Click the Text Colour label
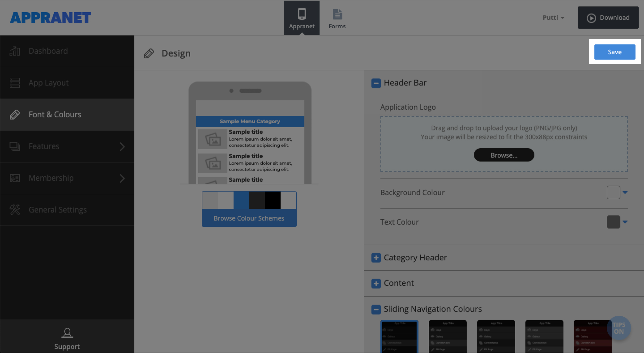644x353 pixels. tap(400, 222)
